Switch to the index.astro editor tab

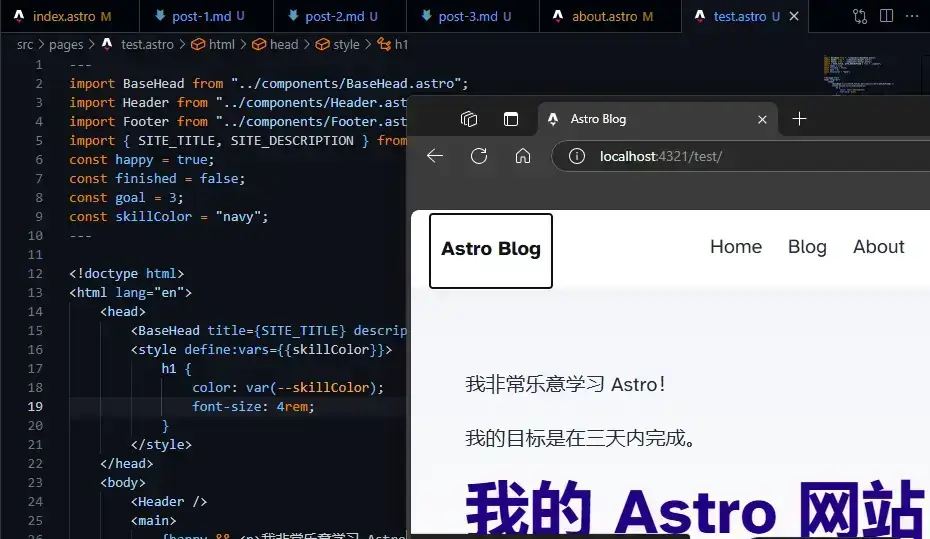[x=69, y=16]
